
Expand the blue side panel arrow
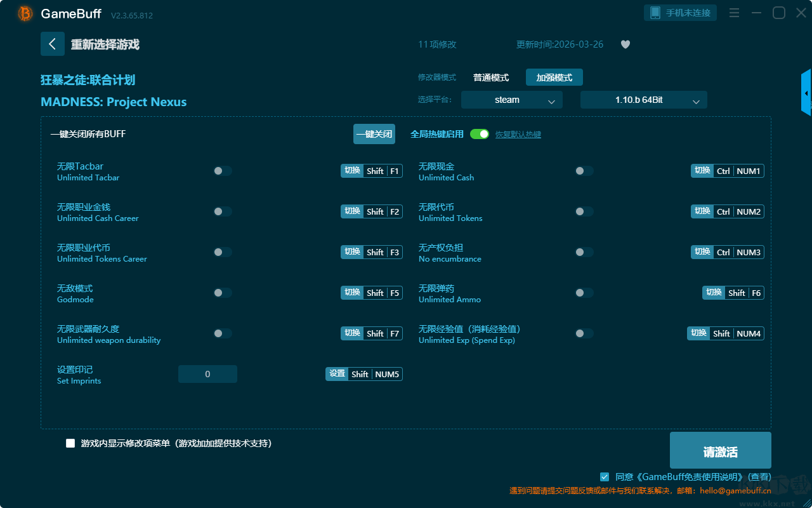click(806, 93)
